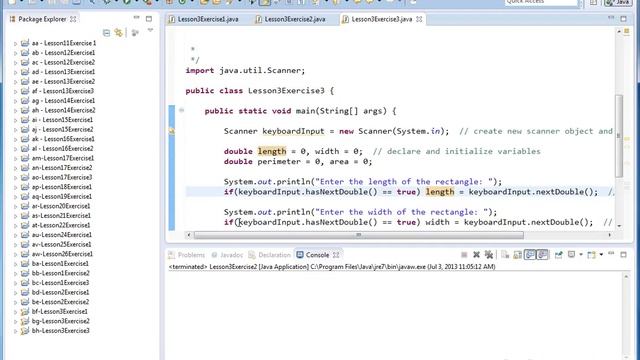The height and width of the screenshot is (360, 640).
Task: Click the class name Lesson3Exercise3 in code
Action: (x=286, y=91)
